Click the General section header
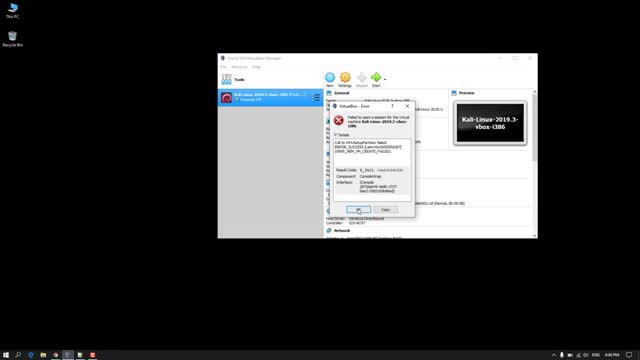This screenshot has width=640, height=360. tap(342, 93)
